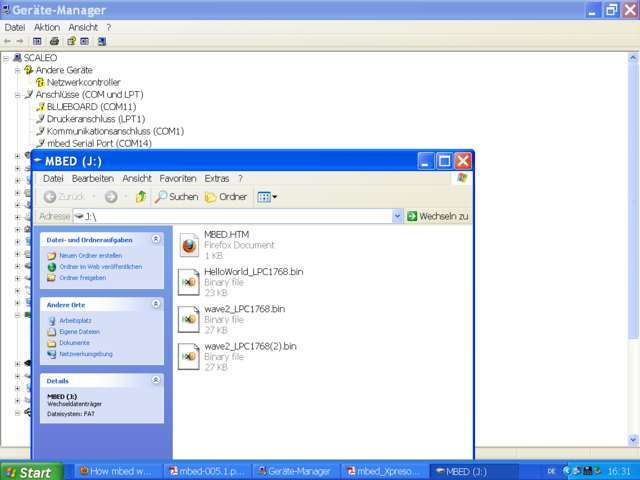
Task: Open Suchen search in Explorer toolbar
Action: pyautogui.click(x=176, y=197)
